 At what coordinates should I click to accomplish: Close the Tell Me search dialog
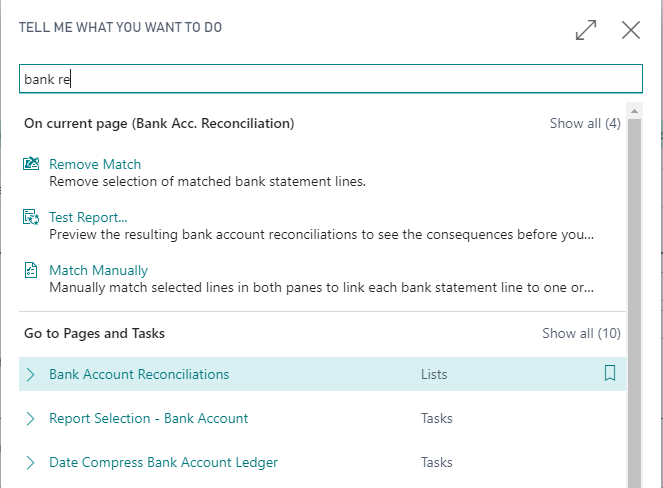[631, 30]
